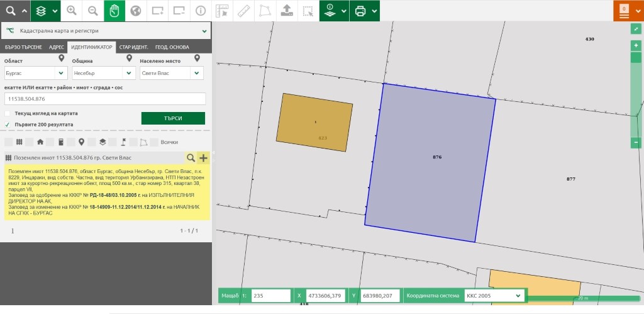Screen dimensions: 644x314
Task: Choose the ruler distance measure tool
Action: coord(243,11)
